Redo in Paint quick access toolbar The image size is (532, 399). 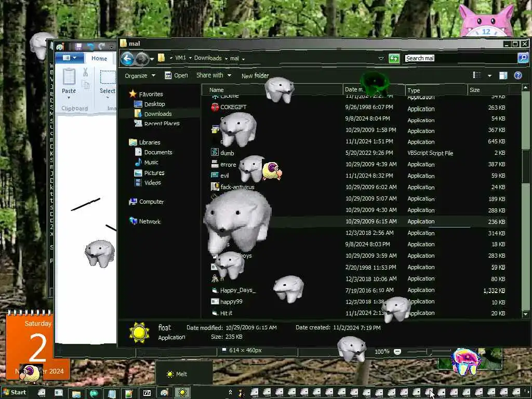pyautogui.click(x=101, y=46)
